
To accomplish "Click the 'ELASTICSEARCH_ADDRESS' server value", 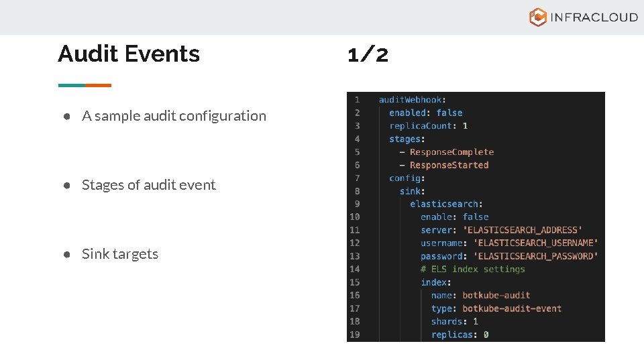I will click(x=523, y=230).
